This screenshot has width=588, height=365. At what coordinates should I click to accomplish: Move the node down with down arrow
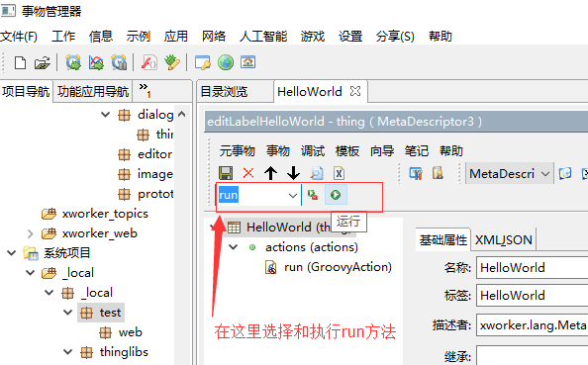(x=293, y=173)
